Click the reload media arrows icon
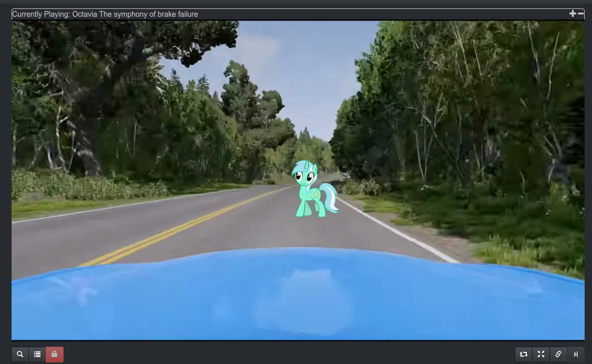Viewport: 592px width, 364px height. click(524, 355)
